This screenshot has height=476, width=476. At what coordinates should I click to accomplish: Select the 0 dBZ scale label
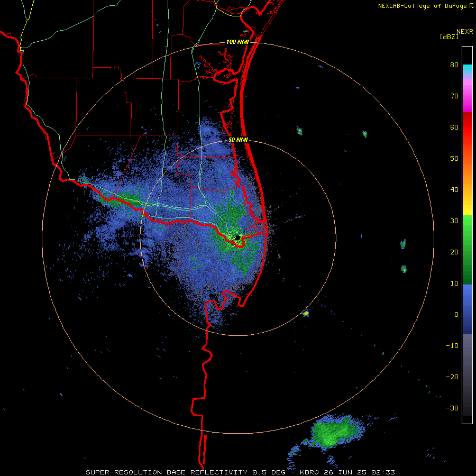pos(456,315)
